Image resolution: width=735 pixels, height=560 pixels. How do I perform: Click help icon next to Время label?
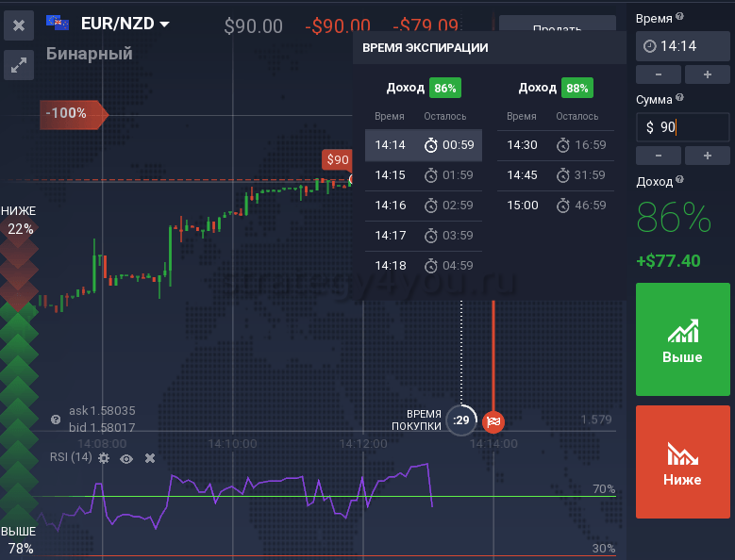click(x=680, y=17)
